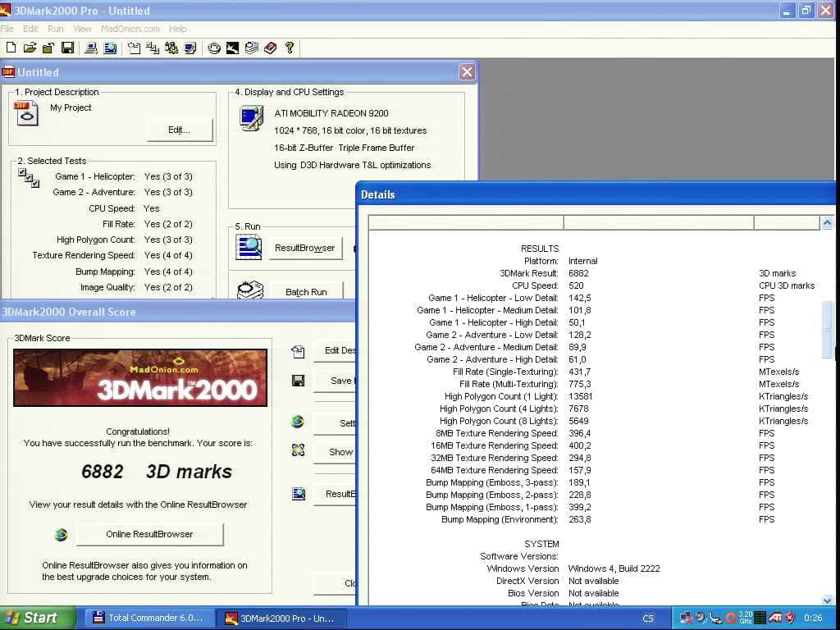
Task: Click the Show button in Overall Score window
Action: tap(335, 452)
